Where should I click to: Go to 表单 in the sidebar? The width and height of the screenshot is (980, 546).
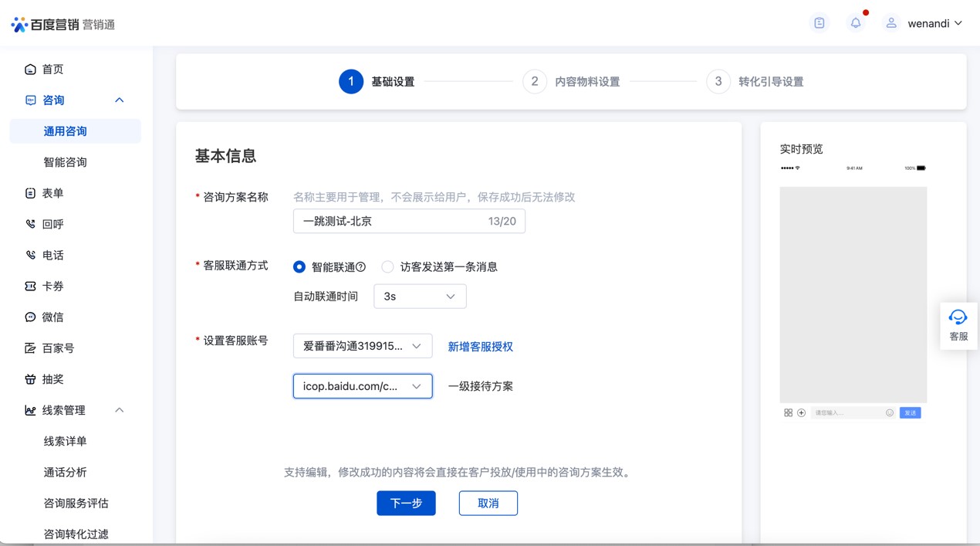[x=52, y=193]
